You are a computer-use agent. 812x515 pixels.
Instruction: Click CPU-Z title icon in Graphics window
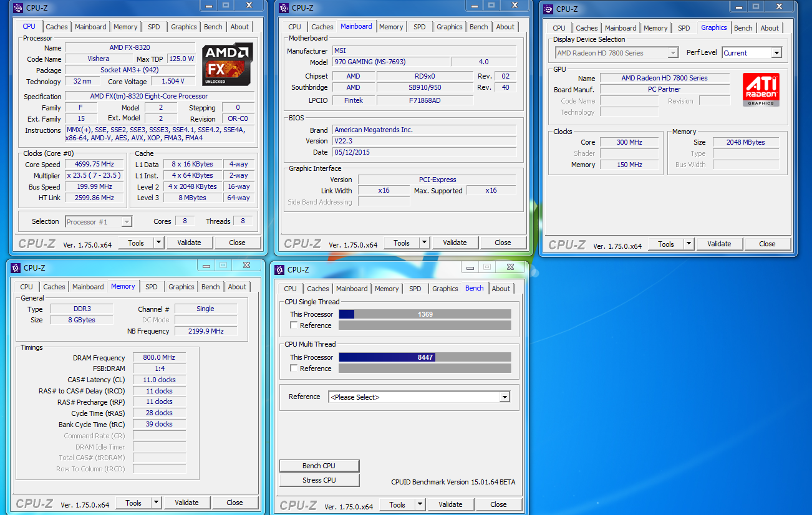[549, 9]
